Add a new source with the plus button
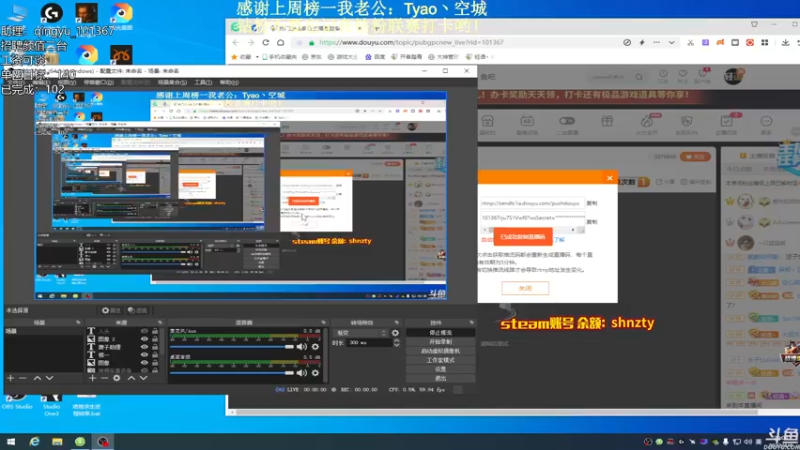The width and height of the screenshot is (800, 450). [x=92, y=378]
